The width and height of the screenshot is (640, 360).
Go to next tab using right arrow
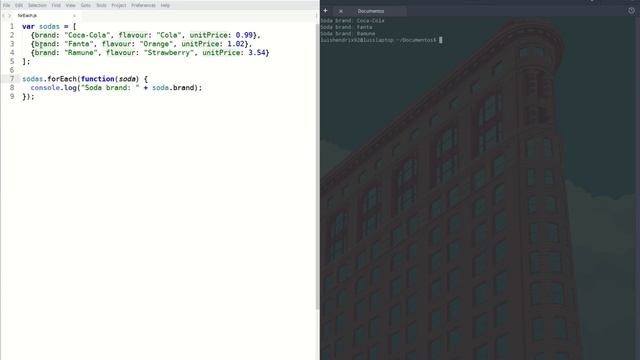(x=10, y=16)
